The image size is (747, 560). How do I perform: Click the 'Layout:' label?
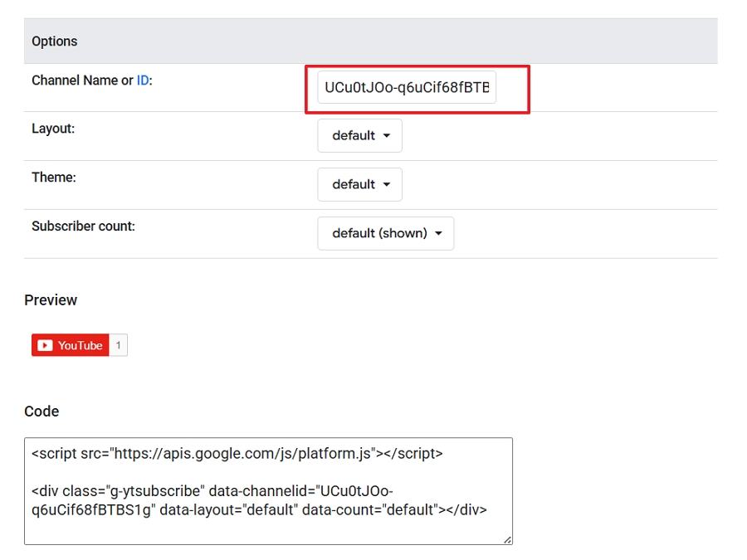tap(53, 129)
